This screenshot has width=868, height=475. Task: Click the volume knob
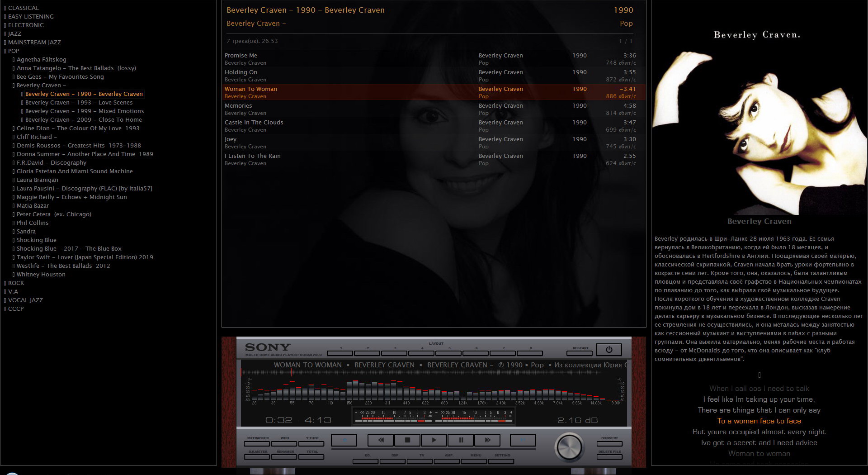[x=569, y=447]
